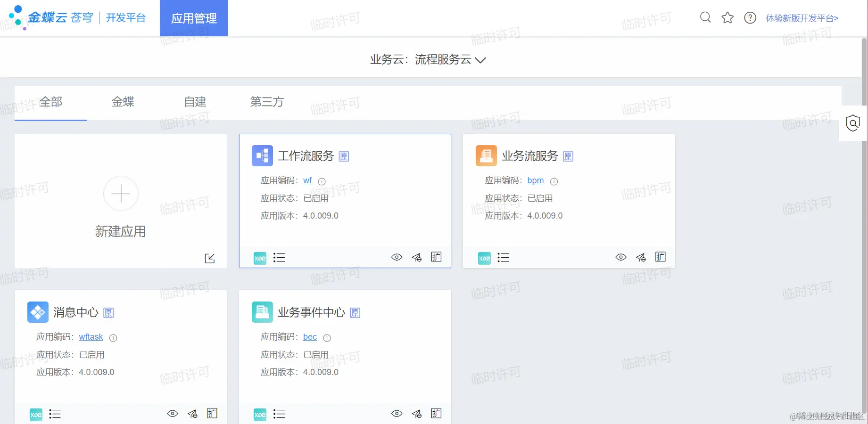Image resolution: width=868 pixels, height=424 pixels.
Task: Click the 原 badge beside 消息中心
Action: coord(108,313)
